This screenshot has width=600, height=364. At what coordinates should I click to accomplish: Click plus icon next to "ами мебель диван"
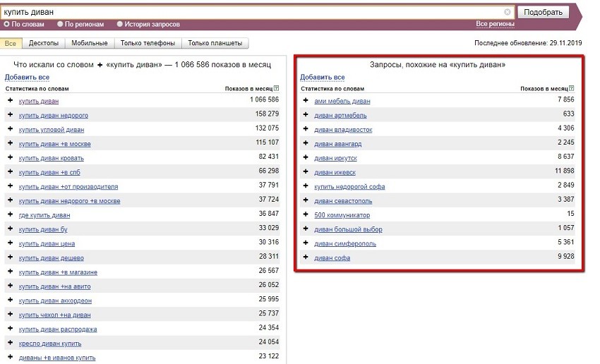[x=306, y=100]
